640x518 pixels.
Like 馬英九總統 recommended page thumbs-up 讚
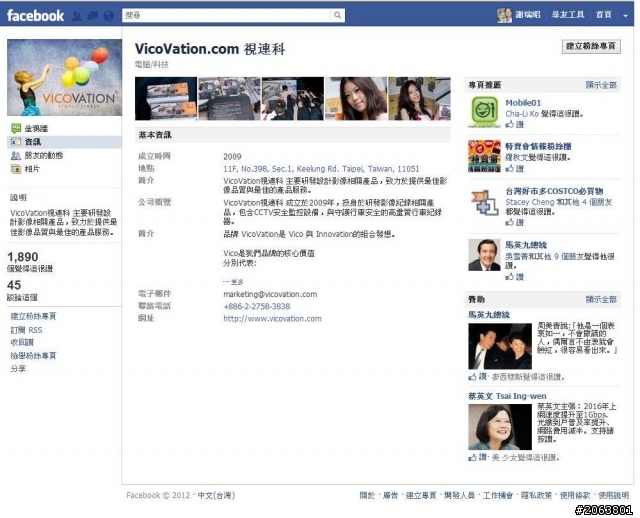(x=514, y=277)
